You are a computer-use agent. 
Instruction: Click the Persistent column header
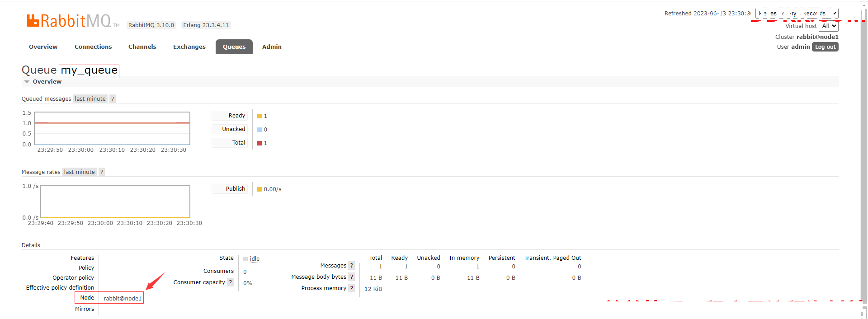pyautogui.click(x=502, y=258)
